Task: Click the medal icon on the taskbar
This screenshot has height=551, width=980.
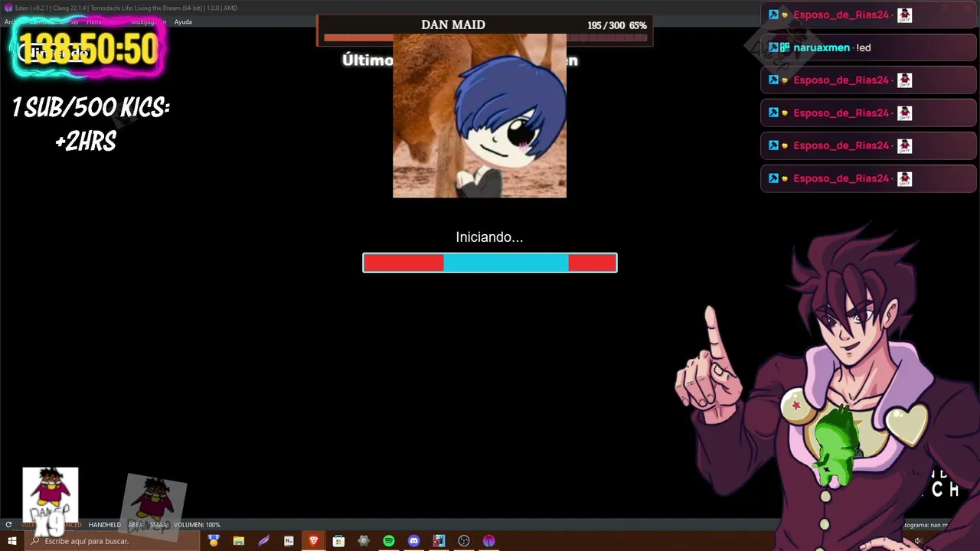Action: point(214,541)
